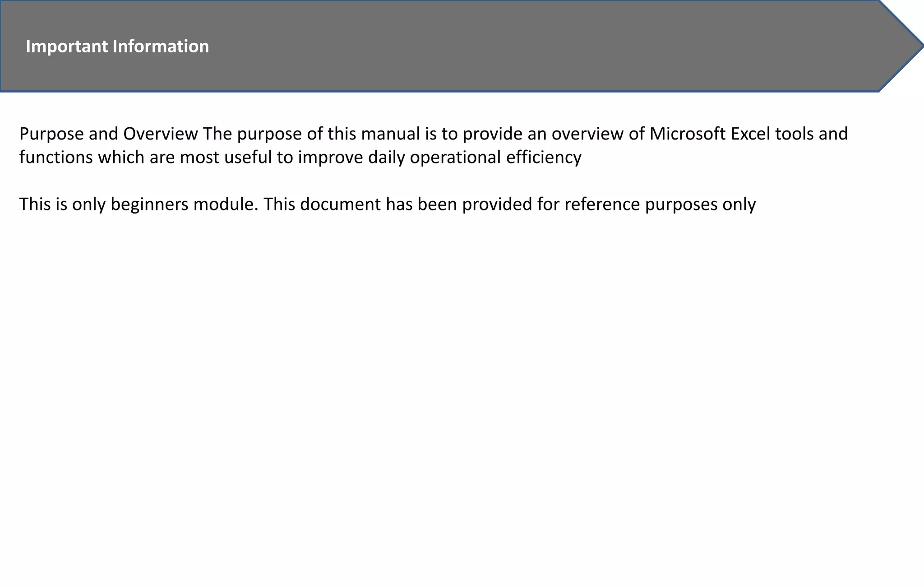Click the words "This is only beginners module"
The width and height of the screenshot is (924, 587).
tap(137, 205)
